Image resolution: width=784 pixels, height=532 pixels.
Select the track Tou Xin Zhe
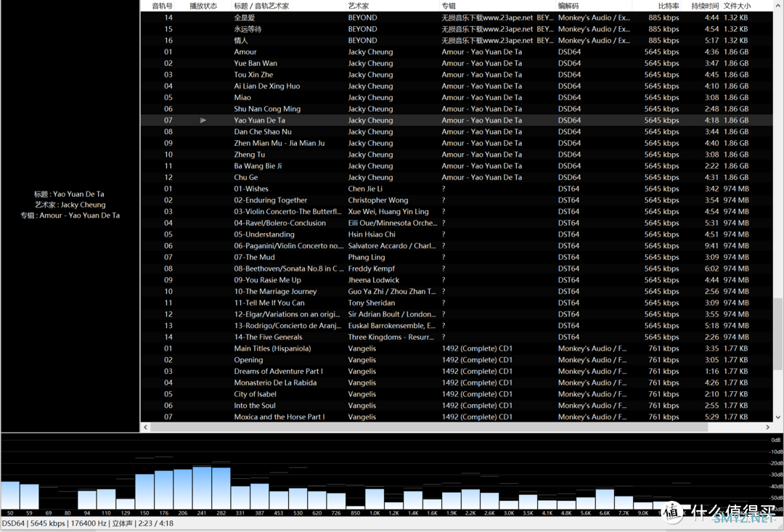point(253,75)
